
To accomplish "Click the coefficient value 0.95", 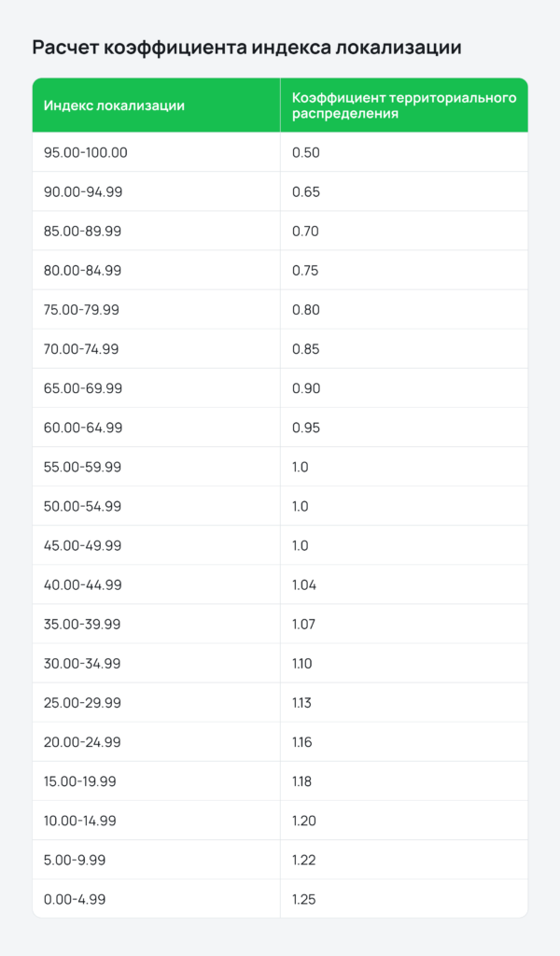I will (306, 428).
